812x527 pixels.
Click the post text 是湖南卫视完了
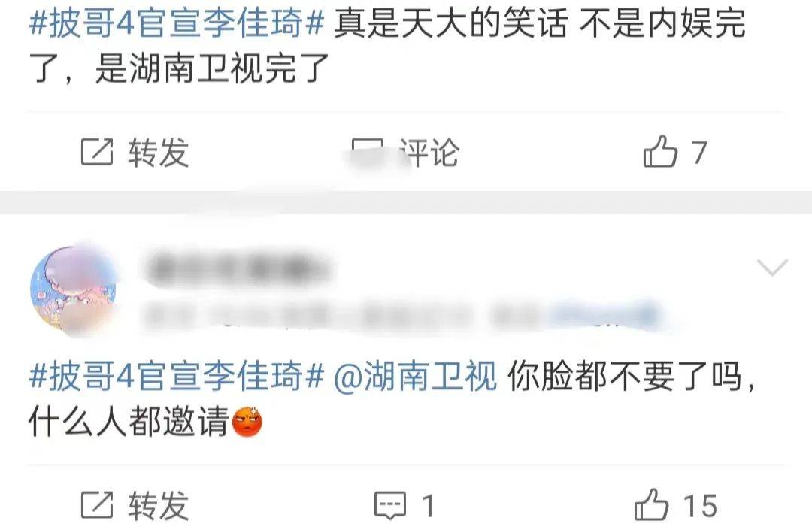pos(212,69)
